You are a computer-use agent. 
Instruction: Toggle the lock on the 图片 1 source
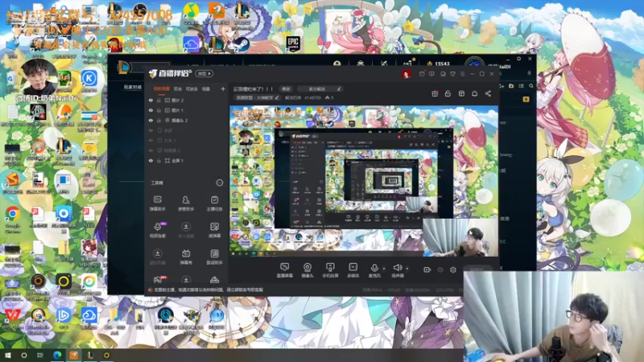[x=159, y=110]
